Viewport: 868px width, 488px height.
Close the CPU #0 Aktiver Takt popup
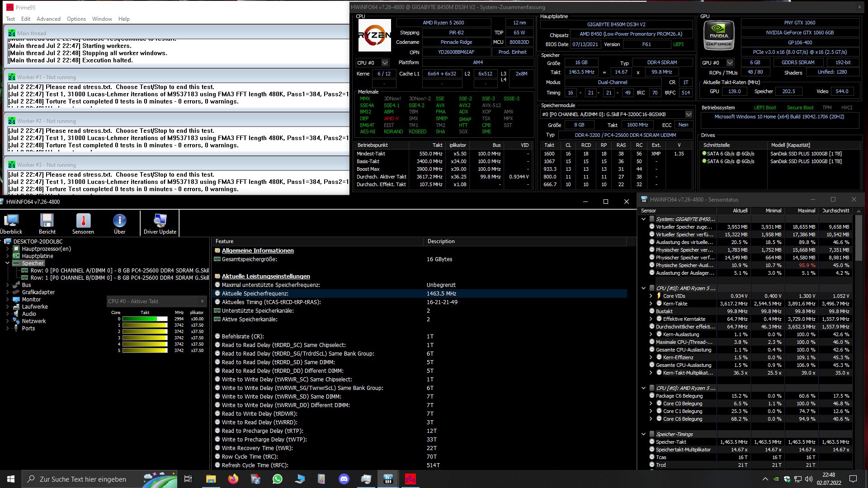[202, 301]
